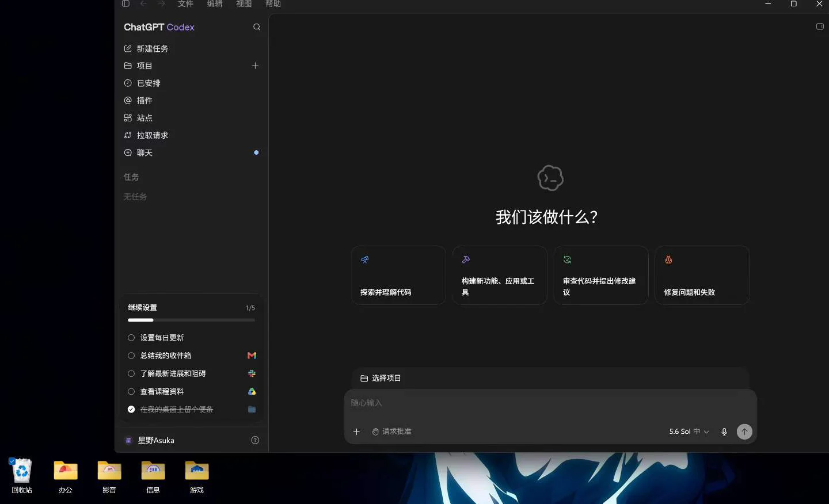Click the 继续设置 heading
The image size is (829, 504).
coord(142,308)
